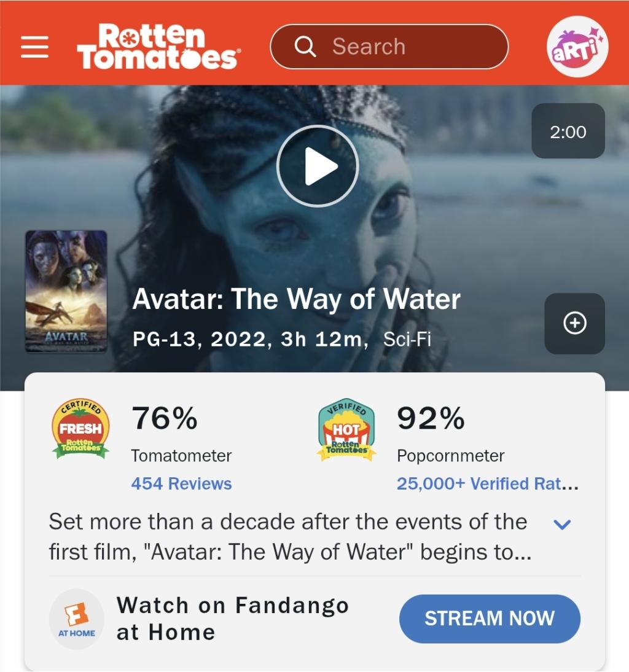Screen dimensions: 629x672
Task: Tap the Fandango at Home logo
Action: (x=77, y=619)
